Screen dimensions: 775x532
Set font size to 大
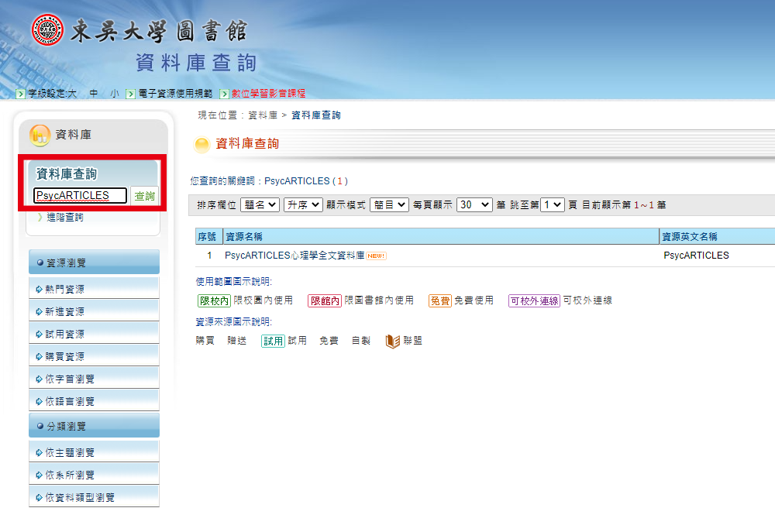pyautogui.click(x=71, y=94)
